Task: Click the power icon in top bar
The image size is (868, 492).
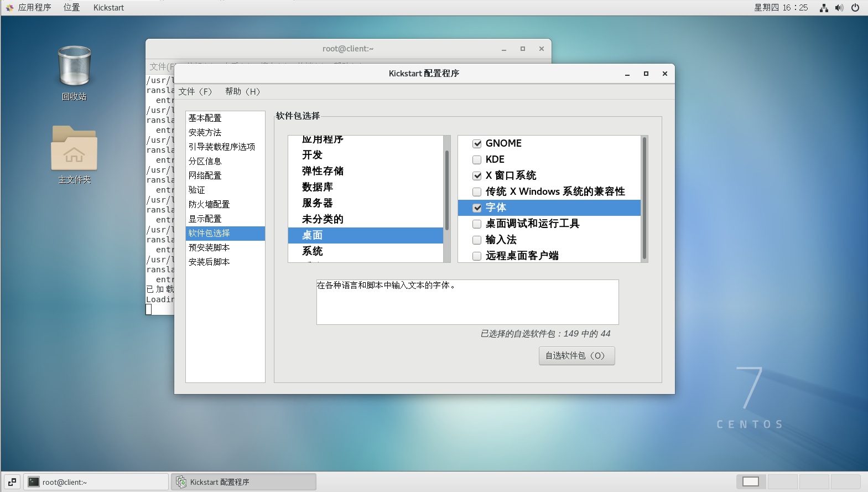Action: point(855,8)
